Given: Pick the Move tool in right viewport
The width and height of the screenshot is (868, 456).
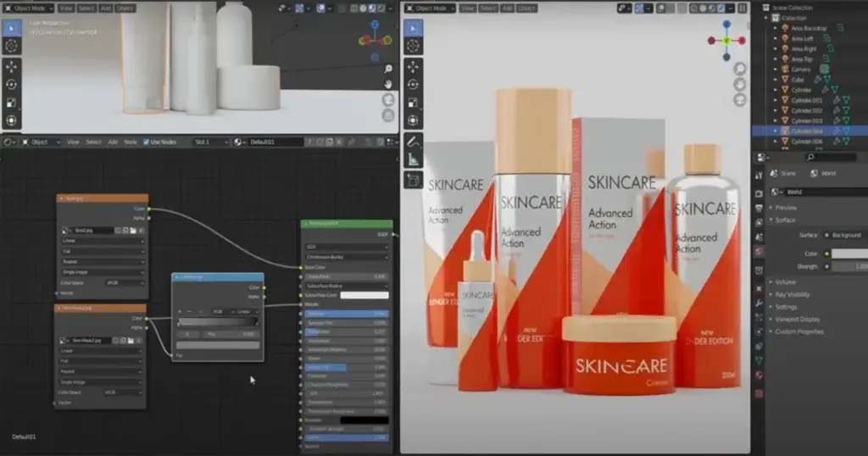Looking at the screenshot, I should pos(413,67).
